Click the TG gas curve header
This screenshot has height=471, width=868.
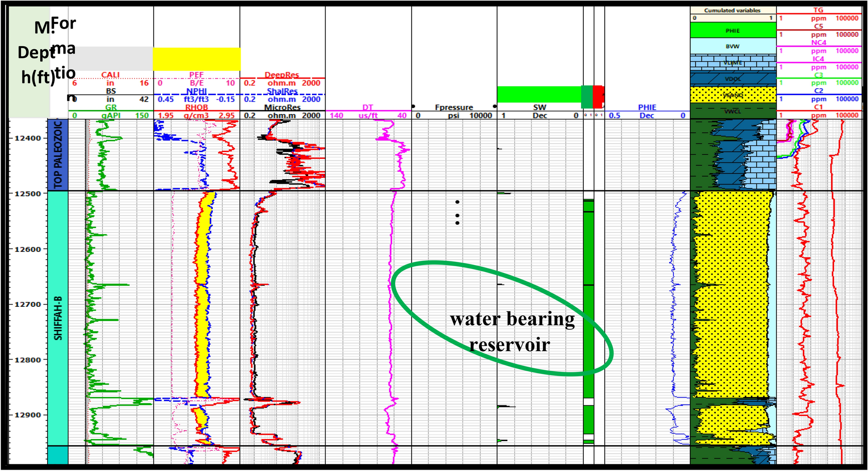point(818,10)
